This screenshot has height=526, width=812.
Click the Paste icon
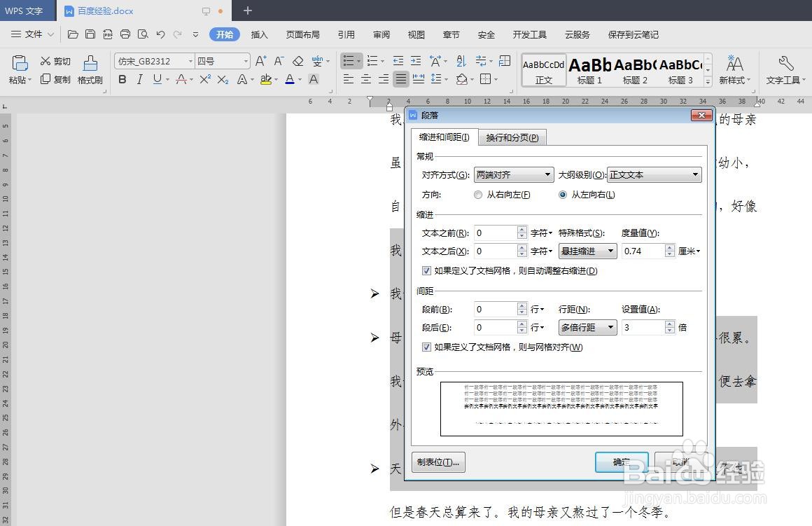[x=20, y=63]
